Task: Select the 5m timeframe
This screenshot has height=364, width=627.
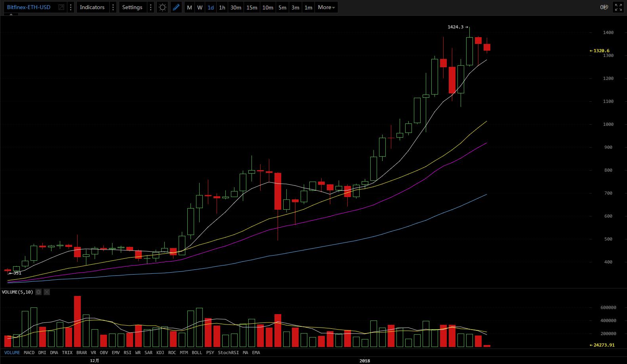Action: 282,7
